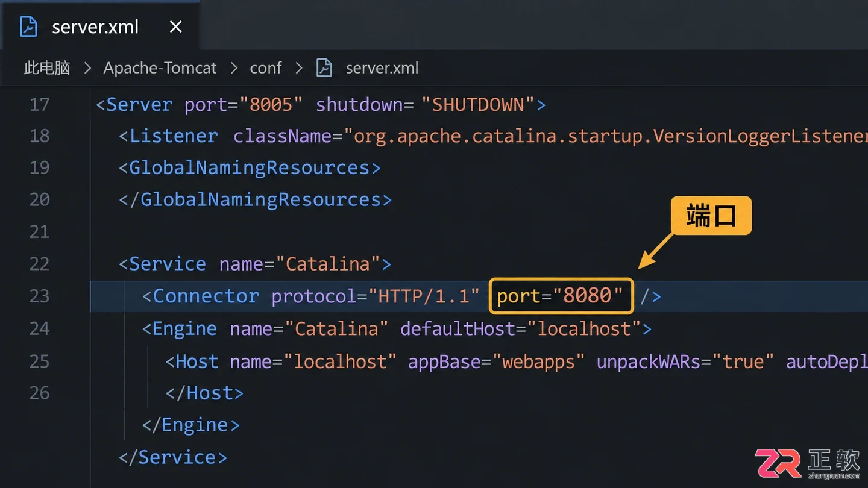Click line number 20 in gutter
This screenshot has width=868, height=488.
tap(39, 199)
